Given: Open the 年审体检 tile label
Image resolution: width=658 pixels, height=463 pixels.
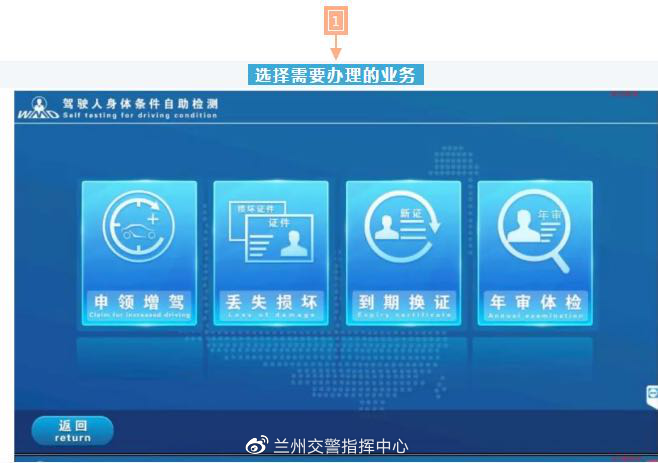Looking at the screenshot, I should [535, 301].
